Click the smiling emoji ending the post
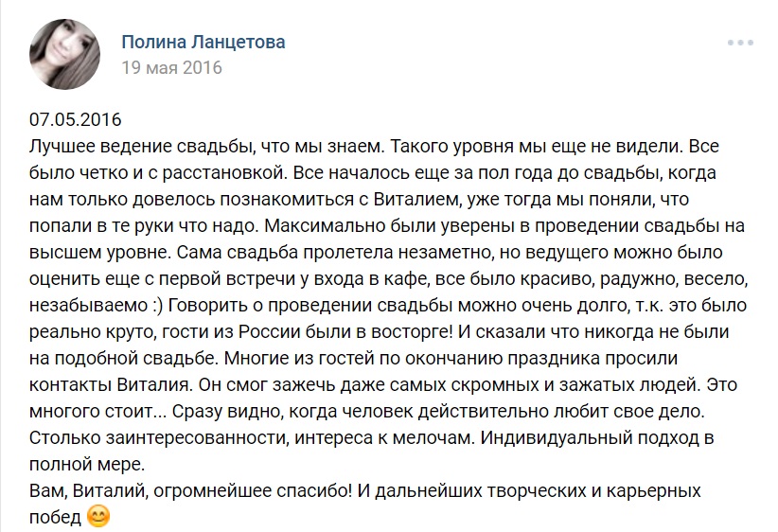 (x=97, y=518)
